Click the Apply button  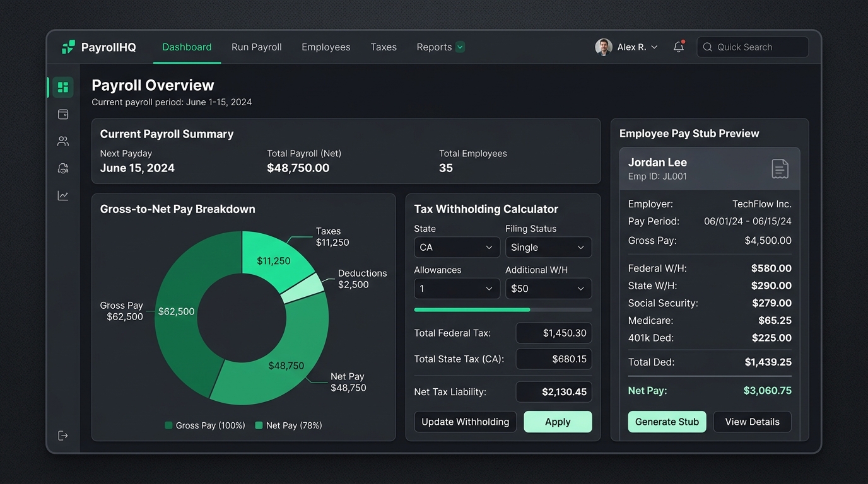click(558, 422)
